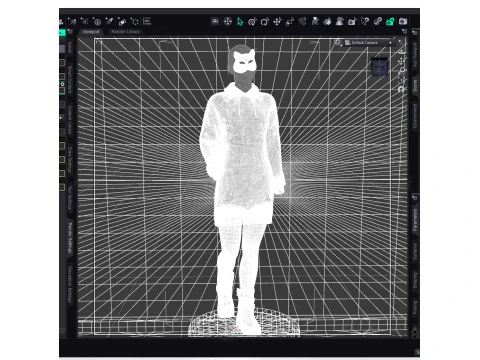Click the grid keyboard-style icon in the toolbar
Viewport: 480px width, 360px height.
coord(215,22)
